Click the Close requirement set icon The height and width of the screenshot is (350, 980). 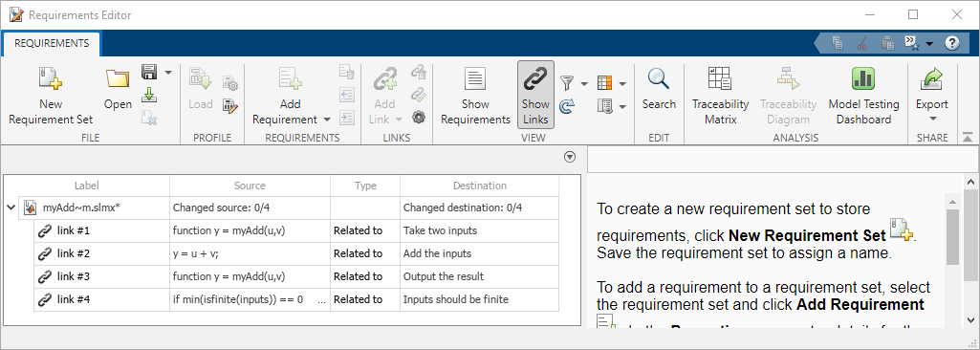point(149,118)
